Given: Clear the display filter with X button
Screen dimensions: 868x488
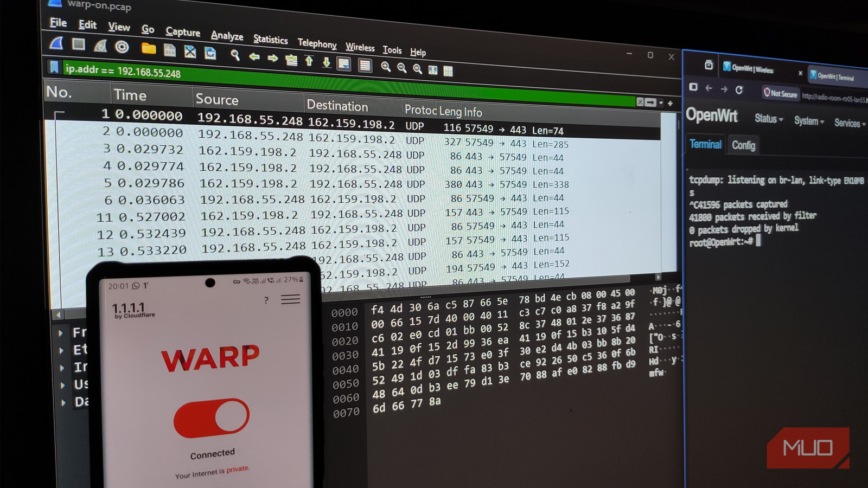Looking at the screenshot, I should pos(640,102).
